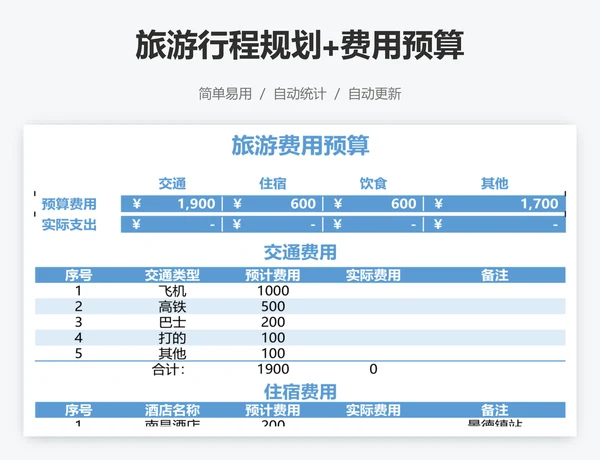The width and height of the screenshot is (600, 460).
Task: Select the 高铁 estimated cost "500"
Action: [x=273, y=307]
